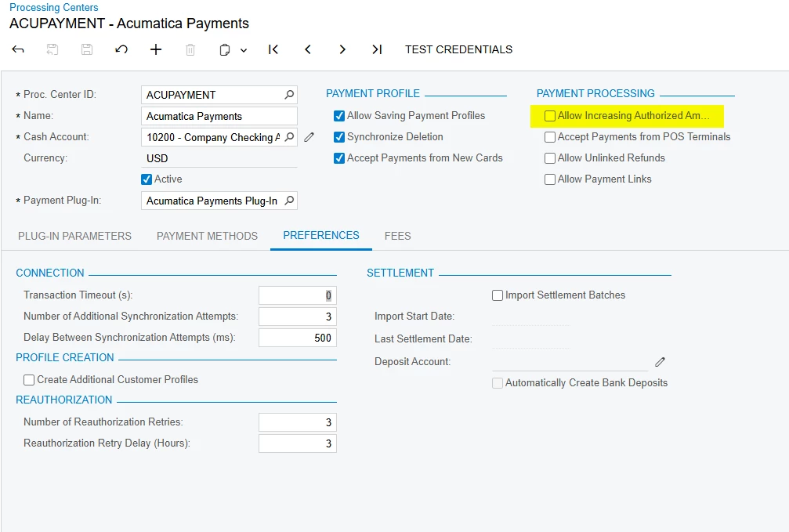789x532 pixels.
Task: Enable Allow Unlinked Refunds checkbox
Action: (550, 158)
